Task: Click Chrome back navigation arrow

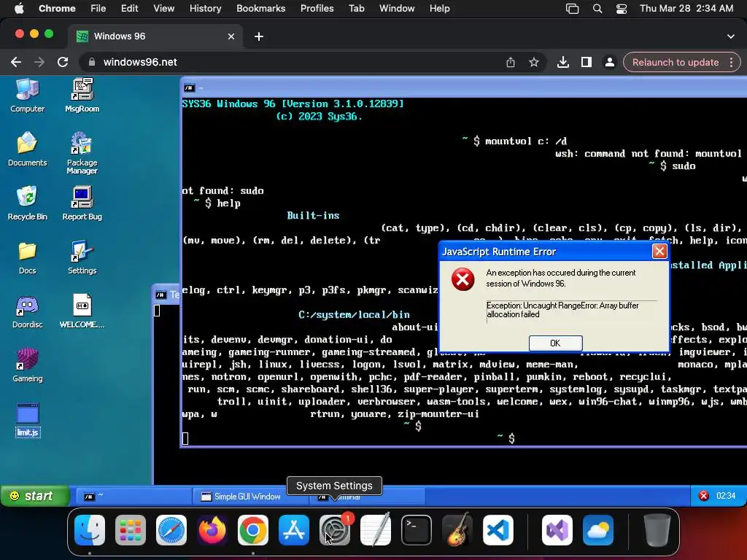Action: tap(16, 62)
